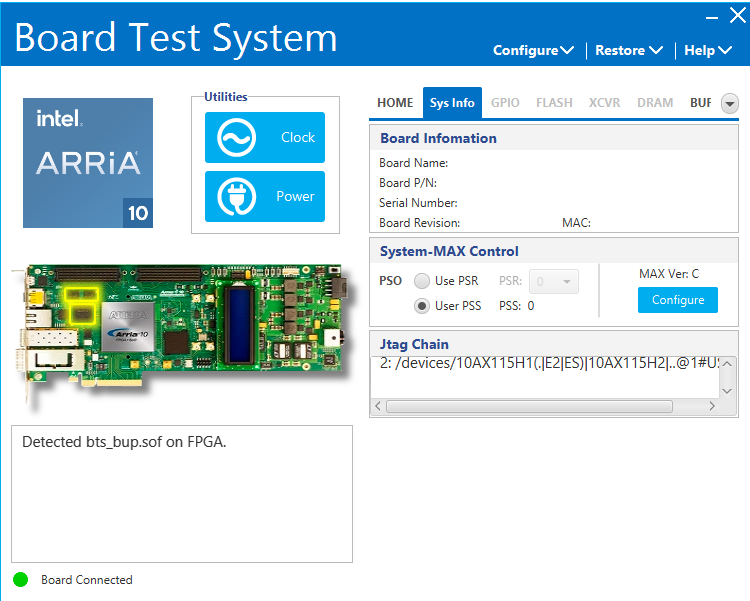Minimize the Board Test System window

pyautogui.click(x=713, y=17)
